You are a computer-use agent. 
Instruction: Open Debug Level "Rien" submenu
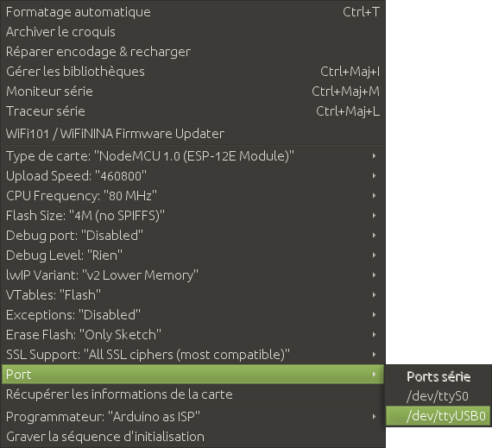click(x=192, y=255)
